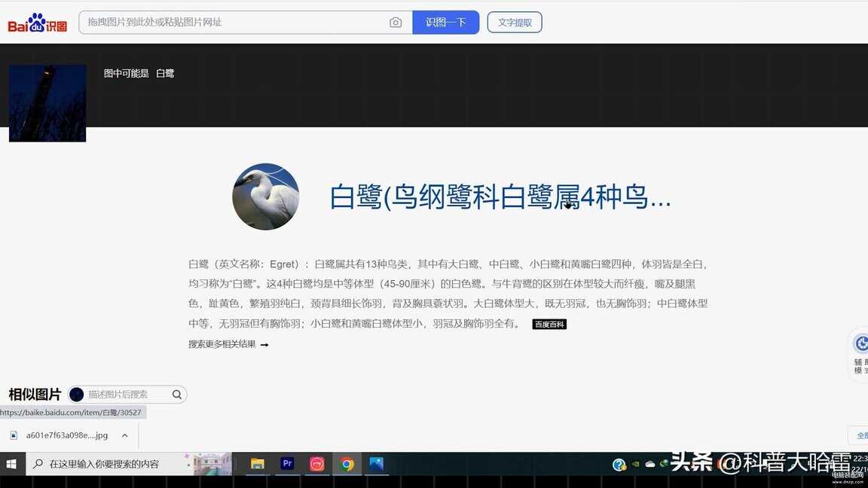Open File Explorer from the taskbar
This screenshot has width=868, height=488.
tap(257, 464)
